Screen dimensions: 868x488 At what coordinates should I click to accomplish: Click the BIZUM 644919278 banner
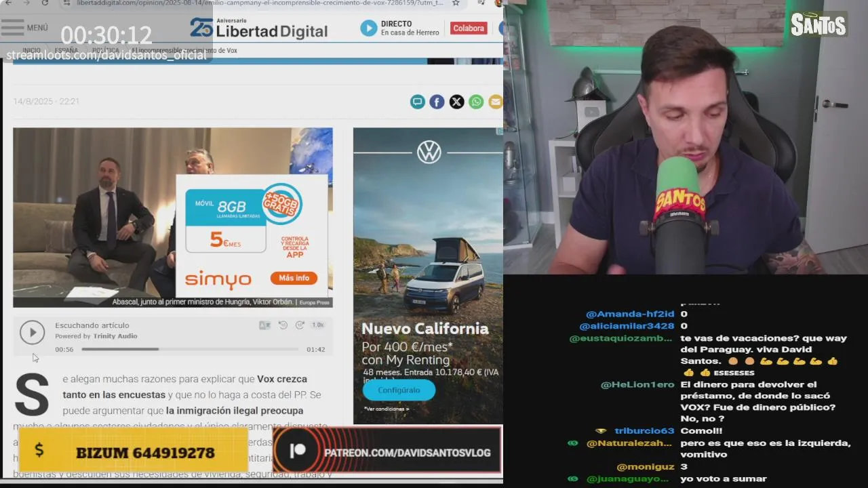click(x=134, y=449)
